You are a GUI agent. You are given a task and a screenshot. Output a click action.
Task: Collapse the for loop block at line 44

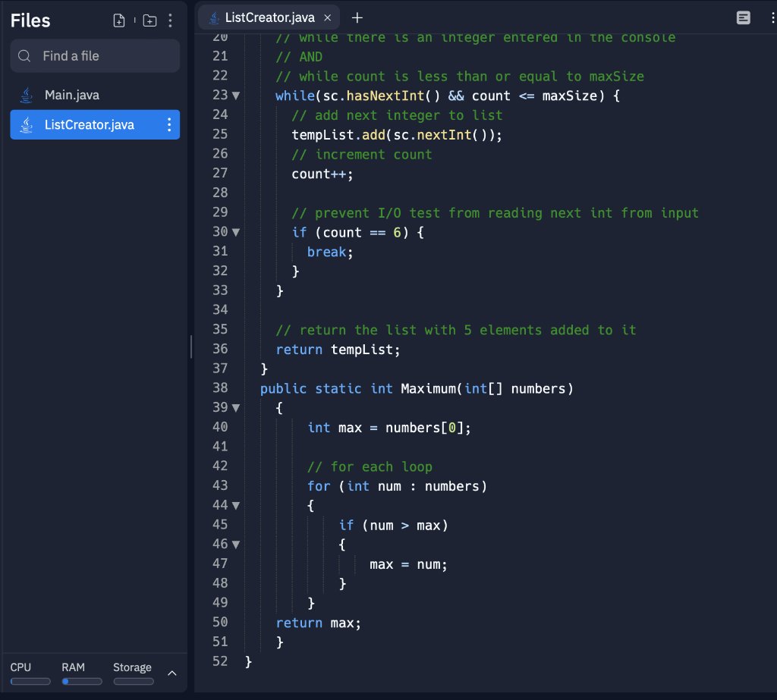pos(236,506)
